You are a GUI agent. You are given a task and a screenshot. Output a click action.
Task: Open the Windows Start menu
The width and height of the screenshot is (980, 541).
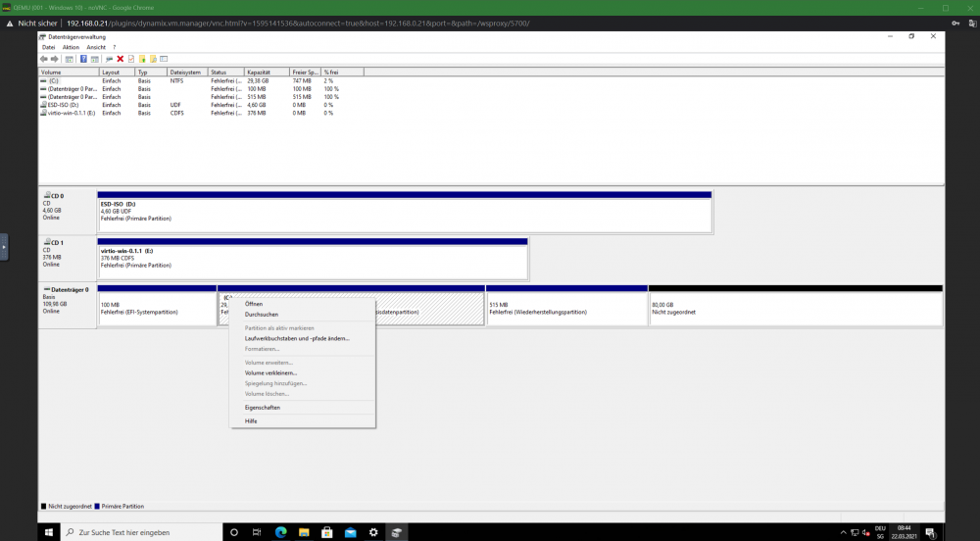point(49,532)
